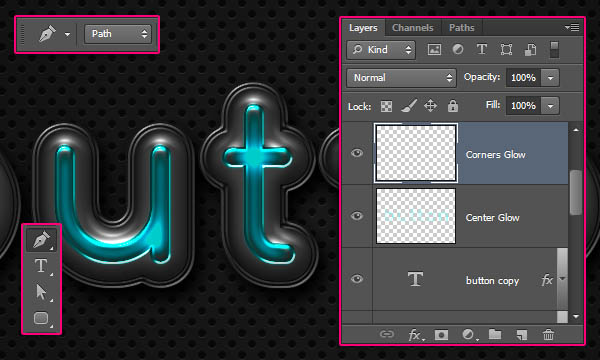
Task: Toggle layer filtering switch
Action: coord(554,50)
